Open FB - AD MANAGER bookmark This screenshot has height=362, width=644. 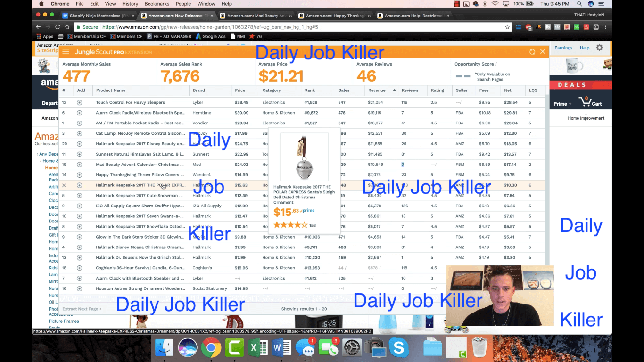click(169, 36)
